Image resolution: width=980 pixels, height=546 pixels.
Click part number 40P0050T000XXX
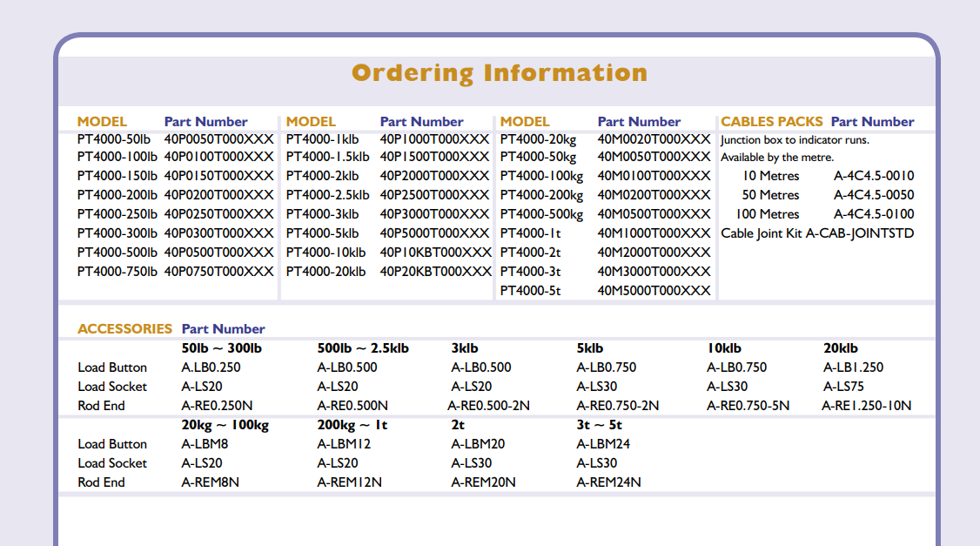click(218, 139)
